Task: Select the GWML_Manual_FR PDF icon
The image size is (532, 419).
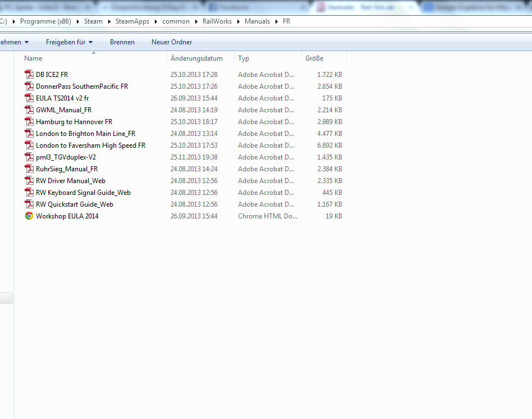Action: tap(29, 110)
